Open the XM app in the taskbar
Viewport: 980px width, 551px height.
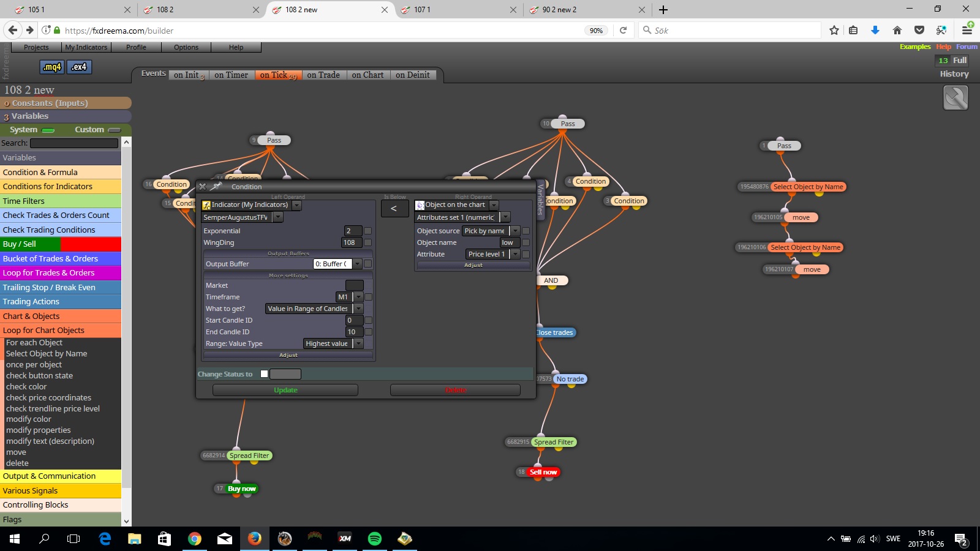tap(345, 539)
